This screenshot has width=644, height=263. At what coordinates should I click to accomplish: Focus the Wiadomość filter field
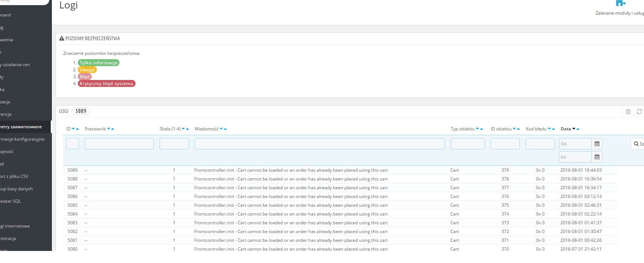320,144
